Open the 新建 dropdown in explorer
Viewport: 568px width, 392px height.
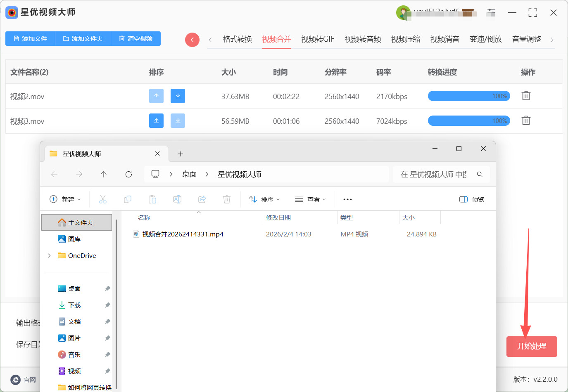[x=65, y=200]
